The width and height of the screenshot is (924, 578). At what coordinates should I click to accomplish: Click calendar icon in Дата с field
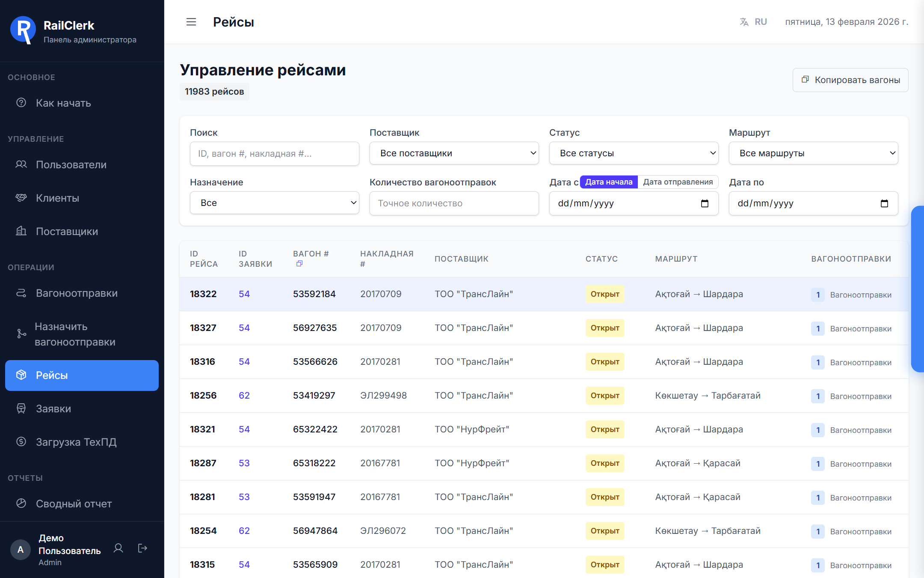[705, 203]
